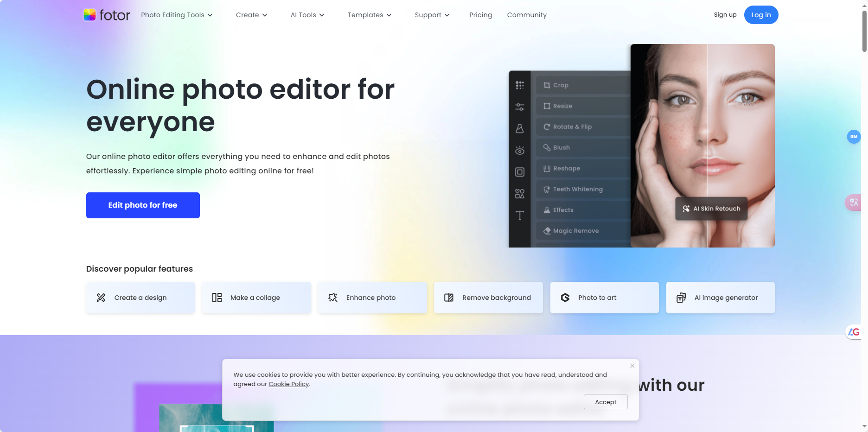Open the Cookie Policy link
The height and width of the screenshot is (432, 868).
(288, 384)
